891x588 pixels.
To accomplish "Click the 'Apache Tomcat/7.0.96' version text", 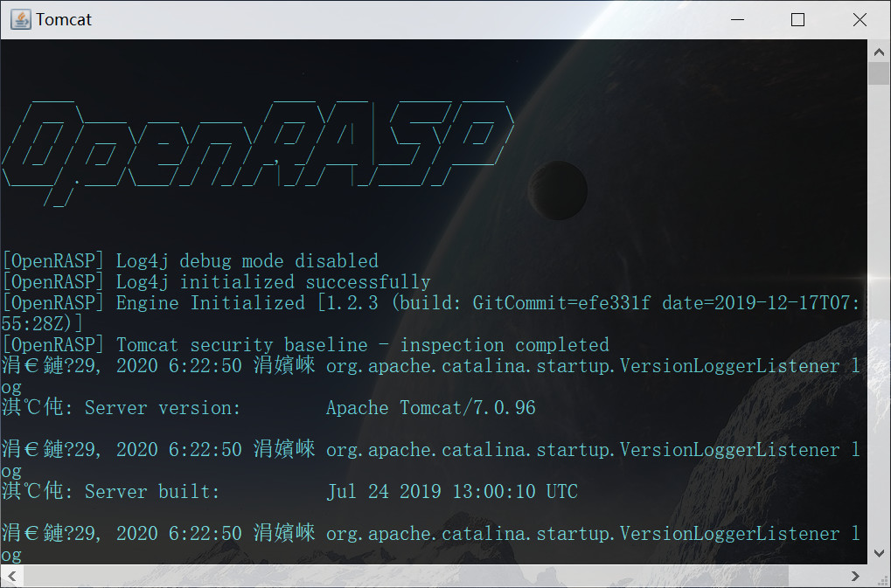I will tap(431, 408).
